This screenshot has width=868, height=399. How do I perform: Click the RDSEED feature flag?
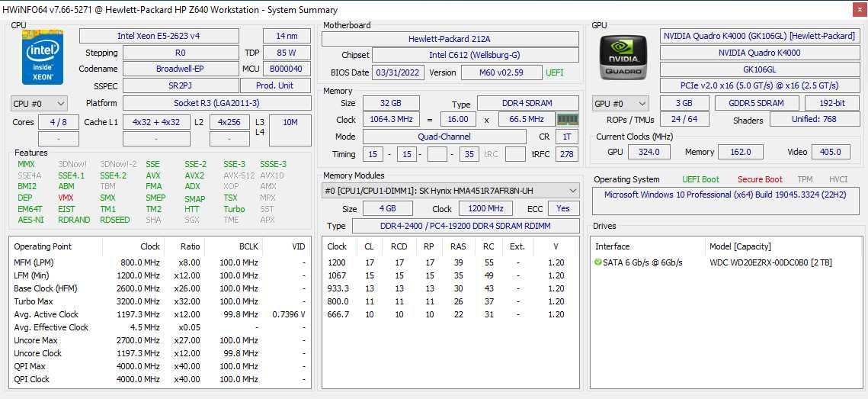point(114,220)
